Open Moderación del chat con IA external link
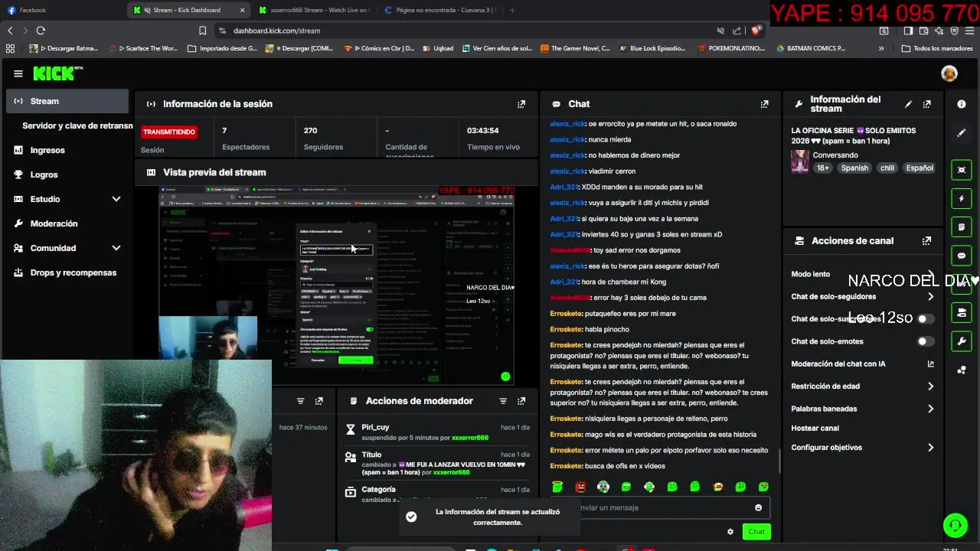The height and width of the screenshot is (551, 980). pos(931,364)
